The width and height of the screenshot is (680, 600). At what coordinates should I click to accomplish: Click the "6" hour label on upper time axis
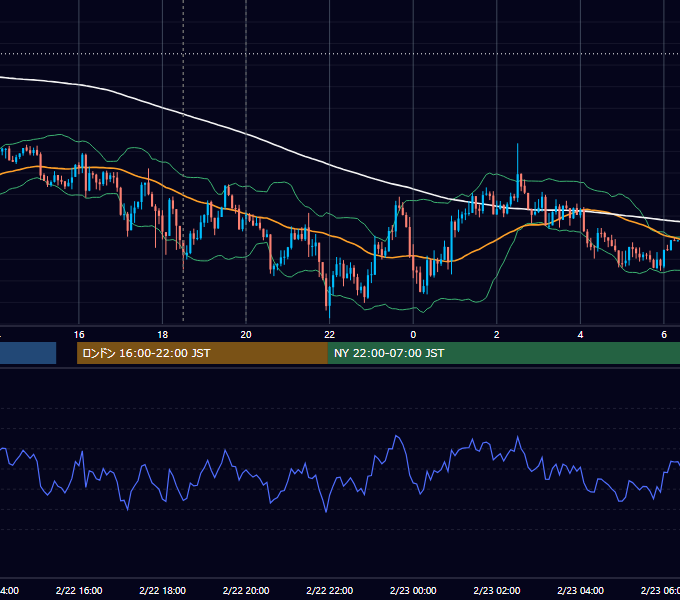coord(664,335)
